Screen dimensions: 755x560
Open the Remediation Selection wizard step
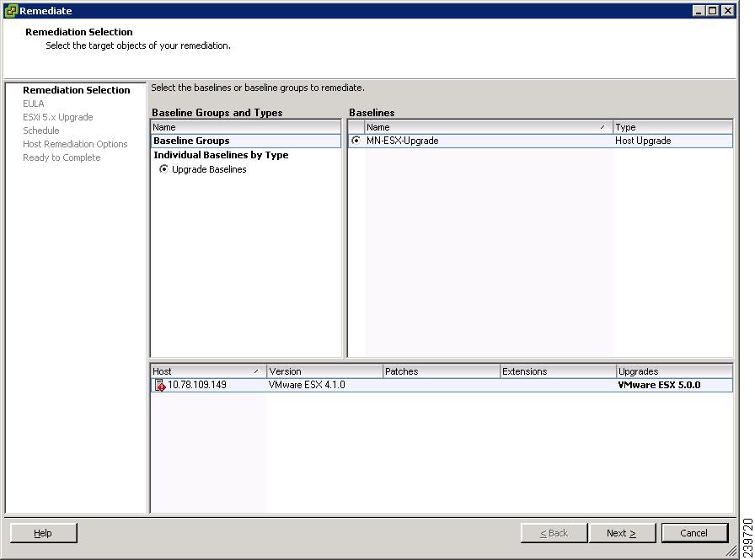click(x=77, y=90)
